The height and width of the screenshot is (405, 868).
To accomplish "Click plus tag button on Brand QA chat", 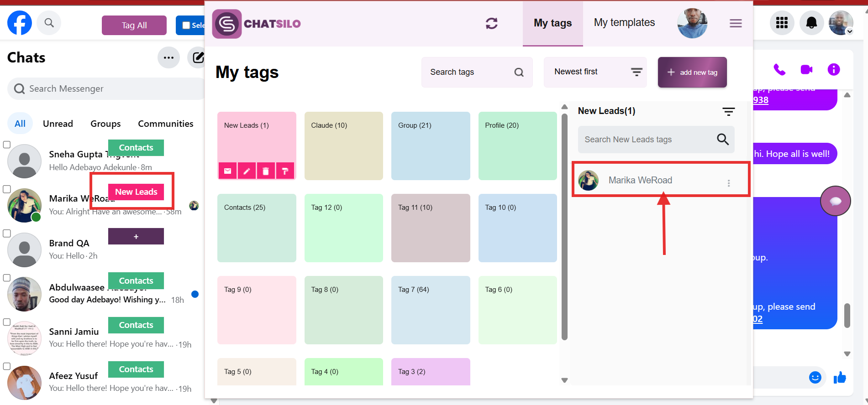I will tap(136, 236).
